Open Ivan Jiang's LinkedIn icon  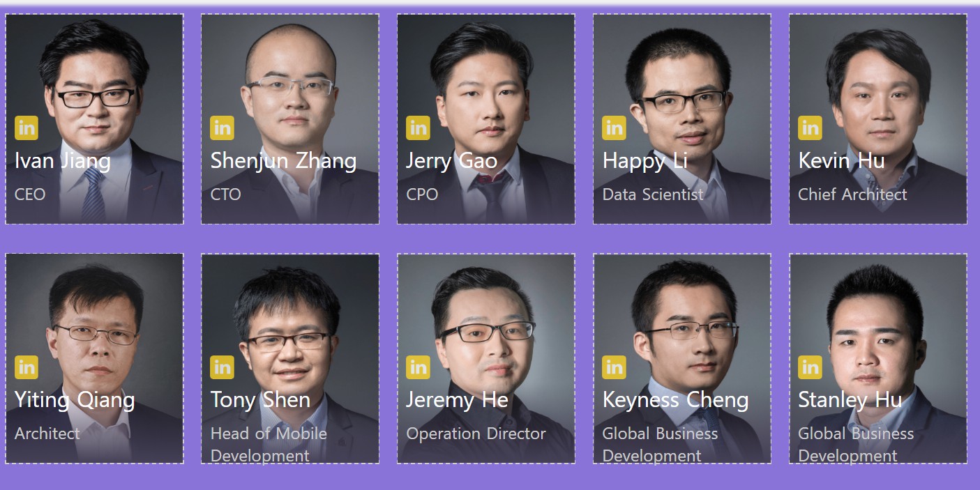pos(27,128)
